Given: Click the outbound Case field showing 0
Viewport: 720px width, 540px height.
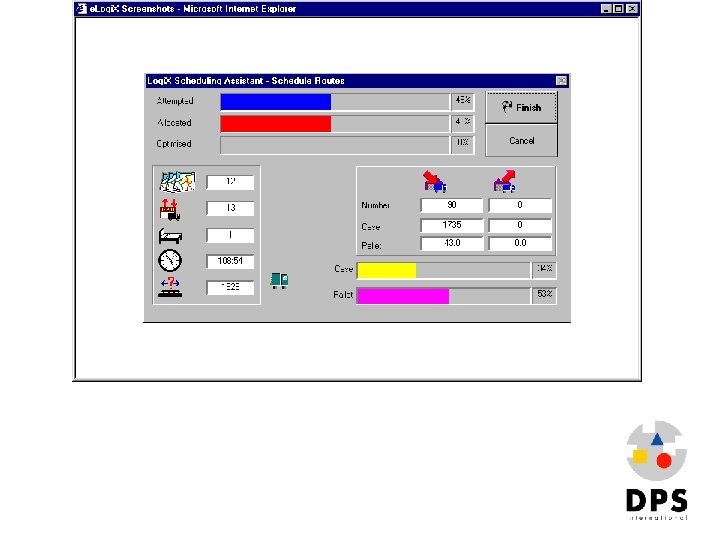Looking at the screenshot, I should [520, 225].
